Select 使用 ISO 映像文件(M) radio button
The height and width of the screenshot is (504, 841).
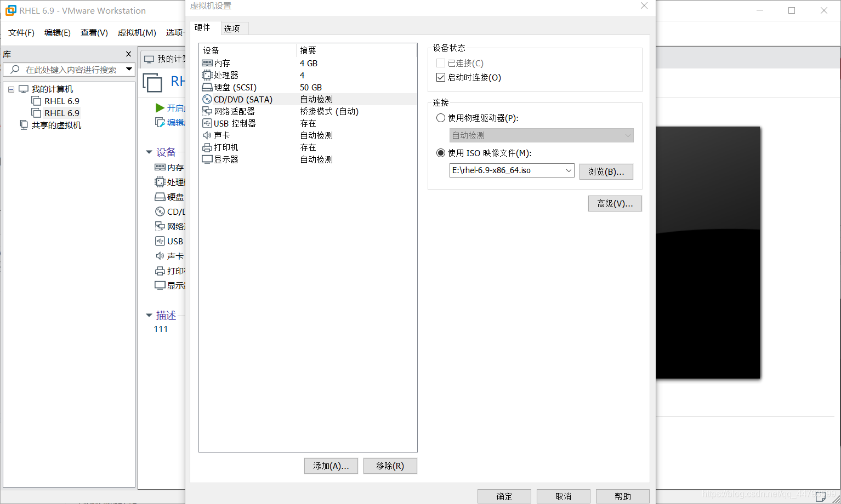440,153
